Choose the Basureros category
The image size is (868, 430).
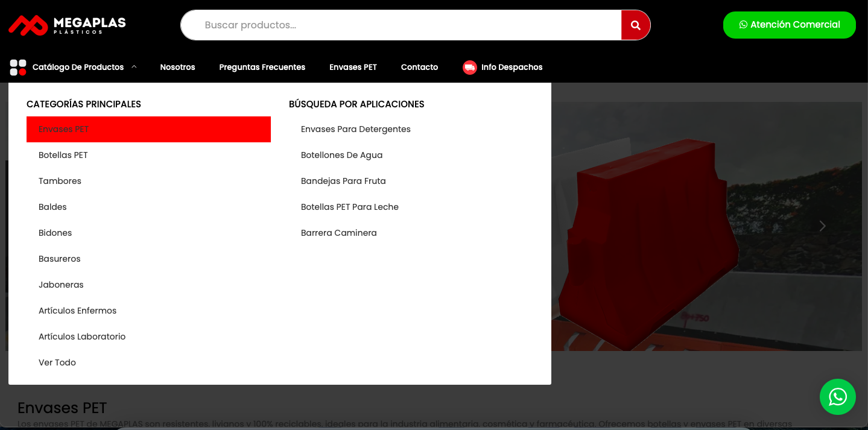(148, 259)
